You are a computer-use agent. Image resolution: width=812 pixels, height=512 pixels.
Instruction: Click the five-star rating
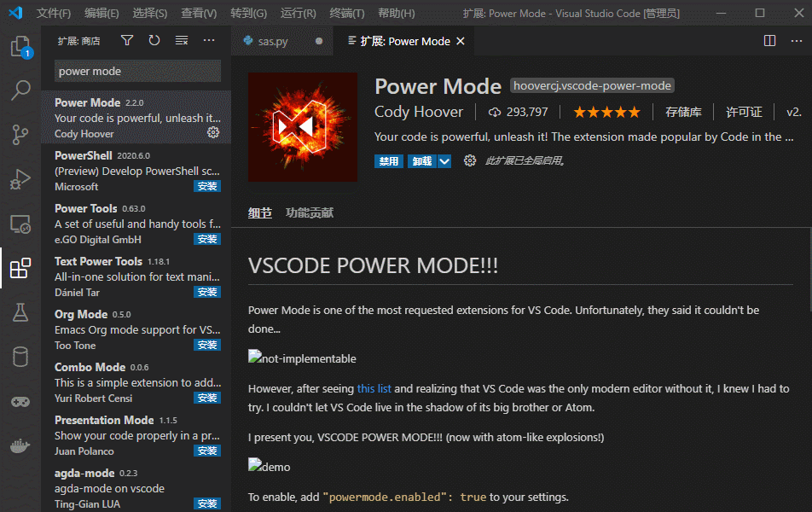[x=607, y=112]
